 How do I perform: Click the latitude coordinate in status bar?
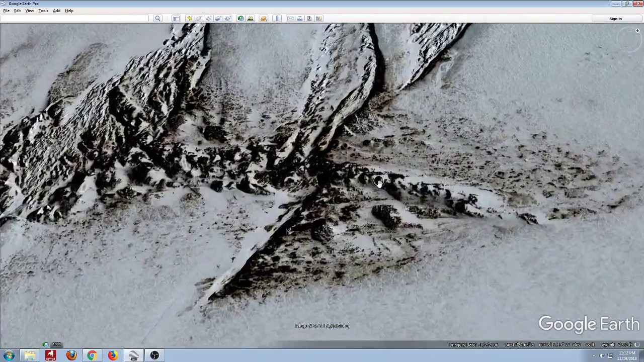520,345
